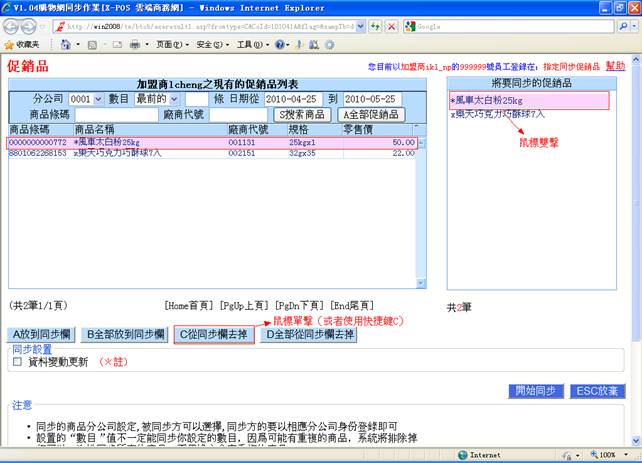Click the 幫助 help link
Image resolution: width=642 pixels, height=463 pixels.
tap(615, 65)
